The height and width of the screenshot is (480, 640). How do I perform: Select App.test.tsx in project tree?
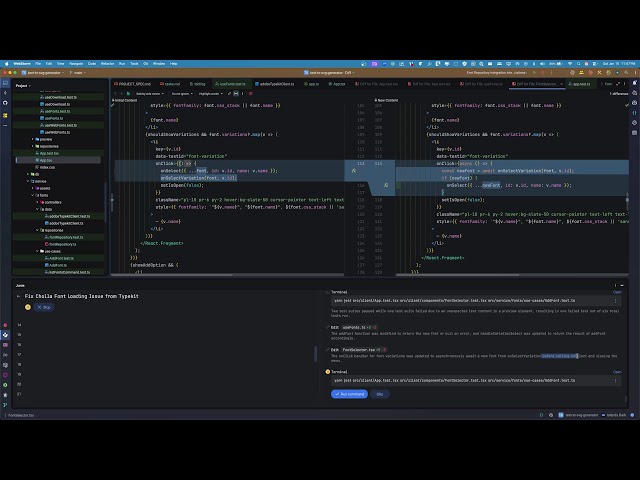[49, 153]
